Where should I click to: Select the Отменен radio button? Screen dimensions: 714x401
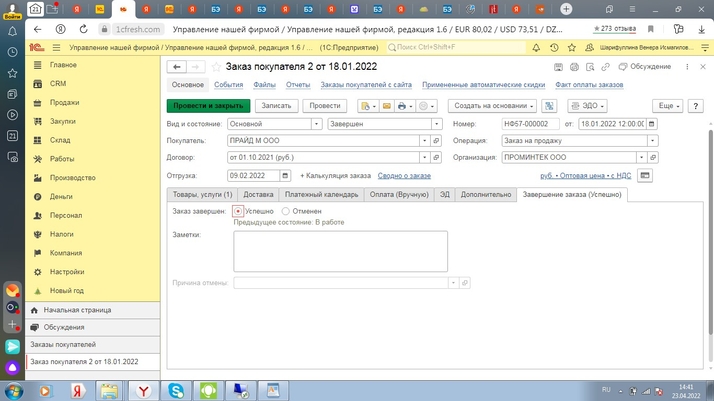click(x=286, y=211)
